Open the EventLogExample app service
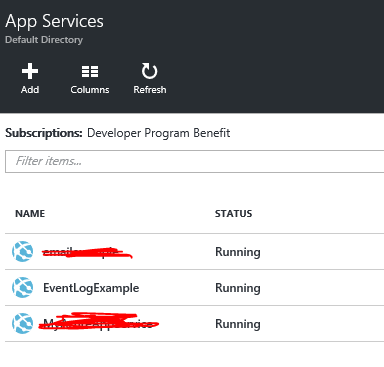This screenshot has width=384, height=367. 91,288
